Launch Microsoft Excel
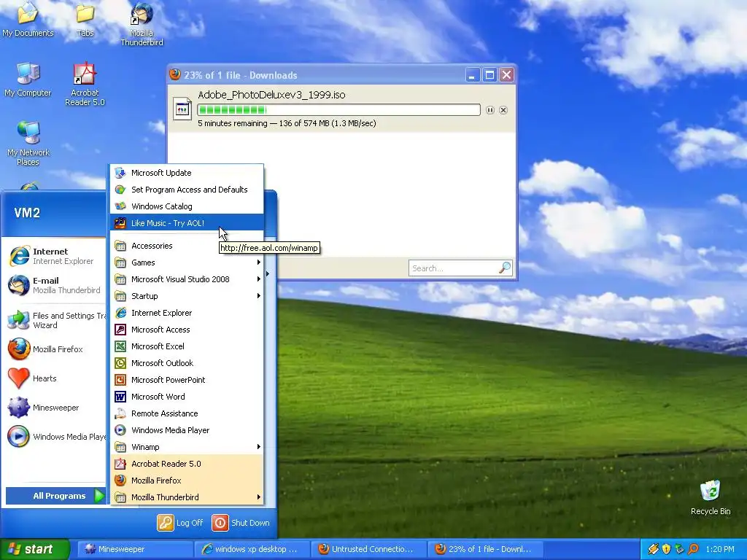This screenshot has height=560, width=747. click(x=187, y=346)
